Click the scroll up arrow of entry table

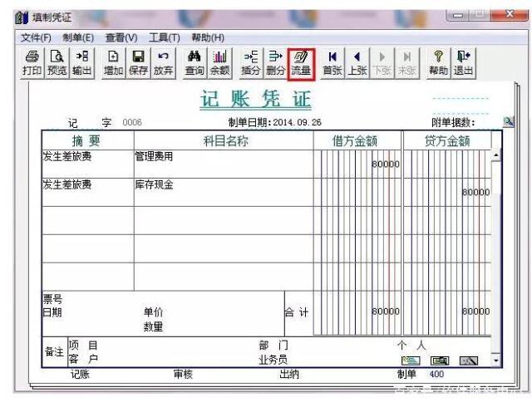496,155
